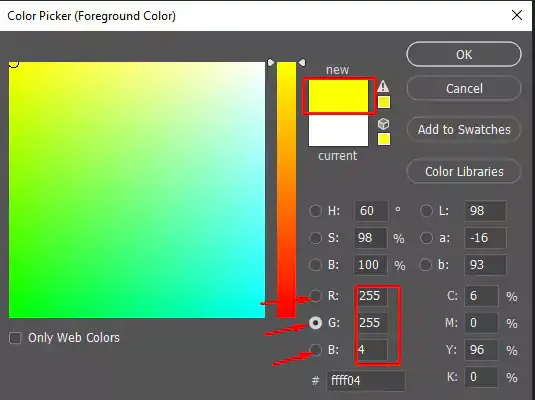Select the HSB brightness B radio button
The image size is (535, 400).
[x=315, y=265]
